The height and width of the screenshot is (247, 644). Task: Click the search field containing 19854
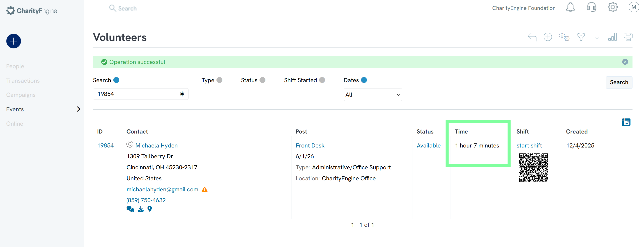(x=136, y=94)
